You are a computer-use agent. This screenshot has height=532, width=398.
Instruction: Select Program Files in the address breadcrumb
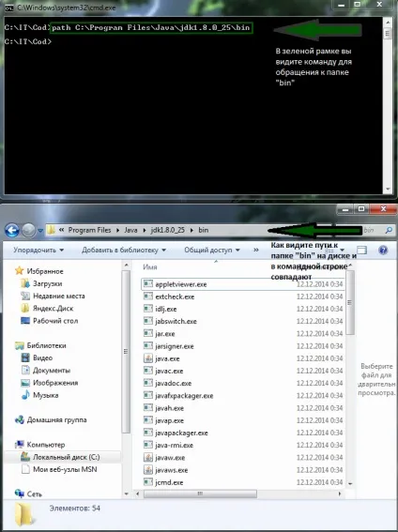pyautogui.click(x=89, y=230)
